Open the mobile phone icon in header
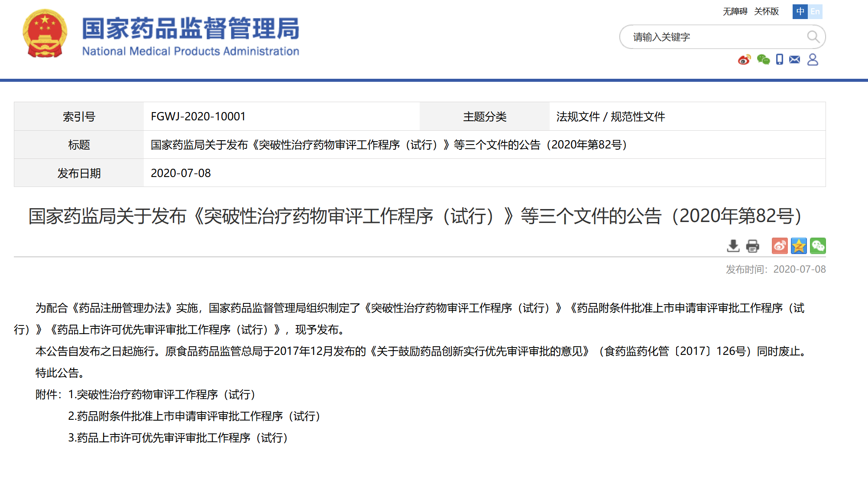This screenshot has width=868, height=483. (x=780, y=59)
